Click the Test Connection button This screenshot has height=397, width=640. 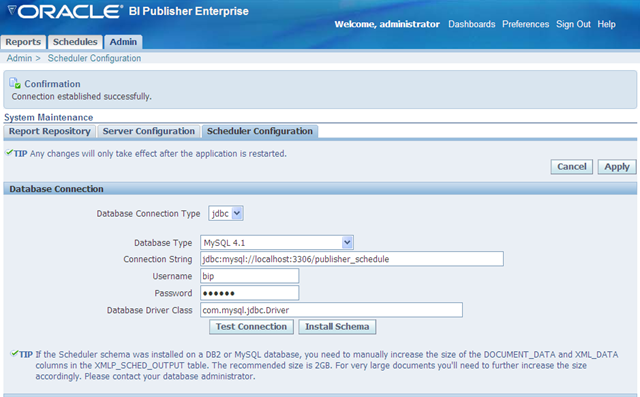point(251,327)
